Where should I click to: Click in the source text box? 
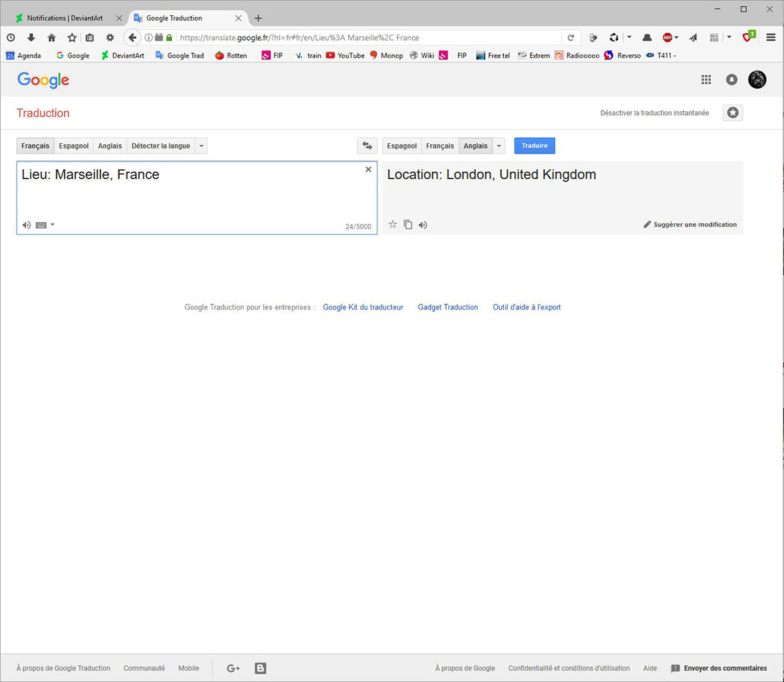(x=197, y=198)
